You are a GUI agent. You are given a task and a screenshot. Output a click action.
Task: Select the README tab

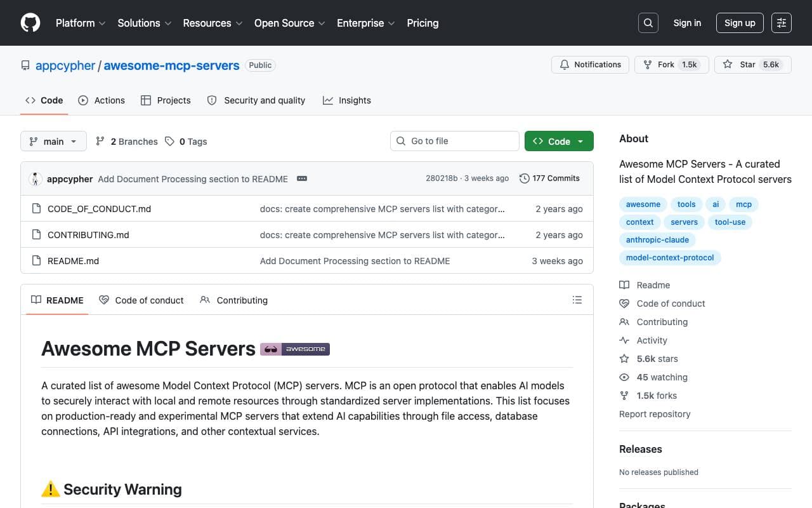pos(58,300)
